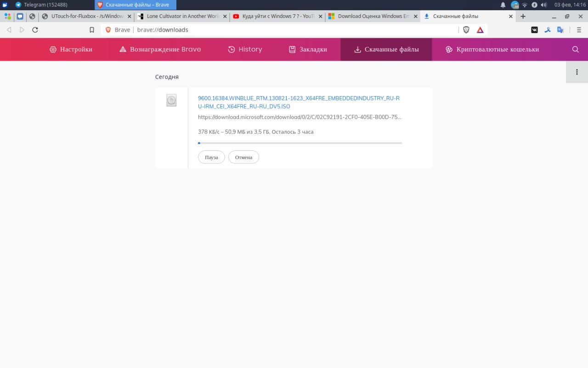Open Криптовалютные кошельки page

[x=492, y=49]
